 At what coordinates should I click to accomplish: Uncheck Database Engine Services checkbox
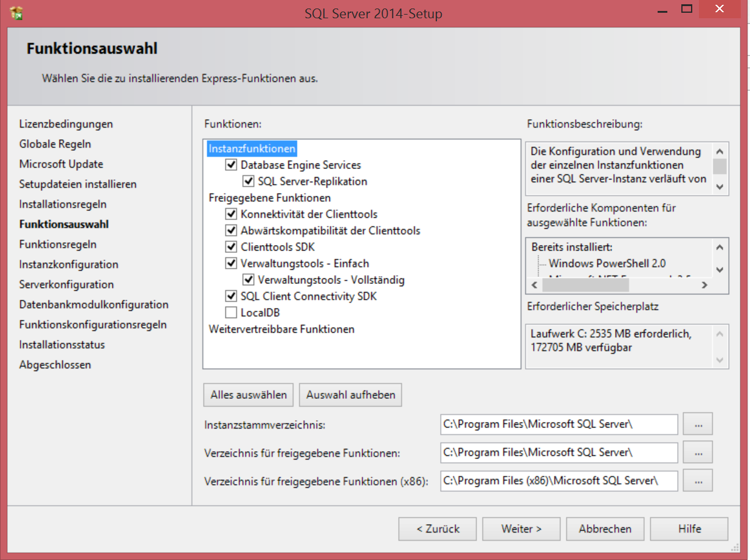[x=231, y=165]
